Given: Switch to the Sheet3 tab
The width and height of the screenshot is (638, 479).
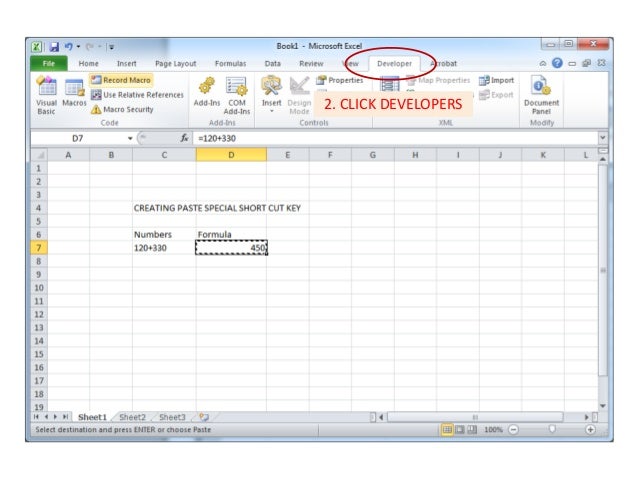Looking at the screenshot, I should click(x=172, y=417).
